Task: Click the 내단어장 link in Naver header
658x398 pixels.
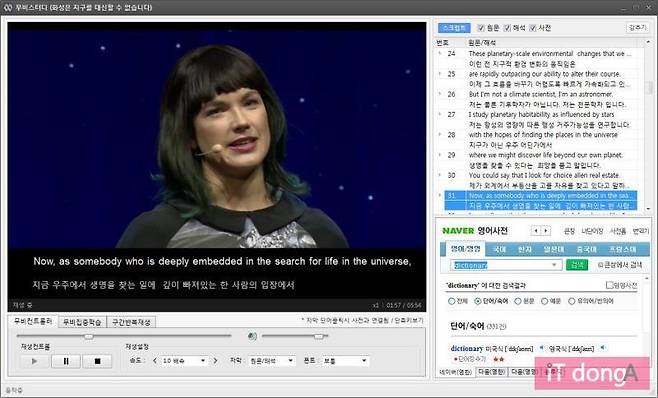Action: coord(592,231)
